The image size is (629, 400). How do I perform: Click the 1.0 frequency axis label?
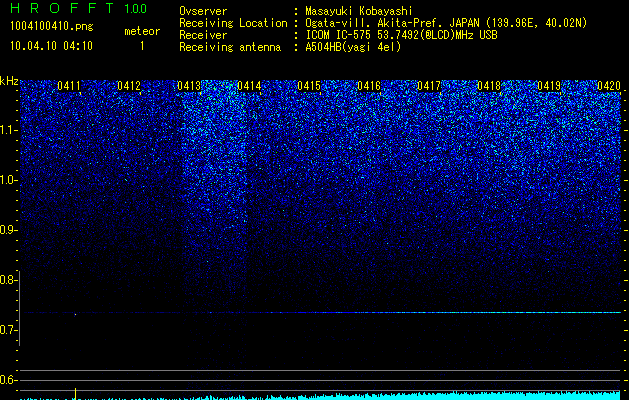point(8,180)
